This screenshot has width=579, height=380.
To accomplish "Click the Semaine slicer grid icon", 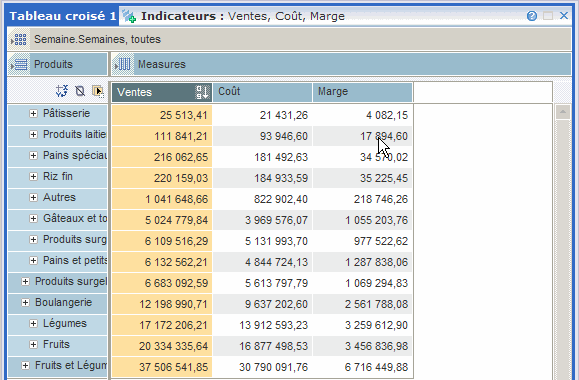I will [x=18, y=39].
